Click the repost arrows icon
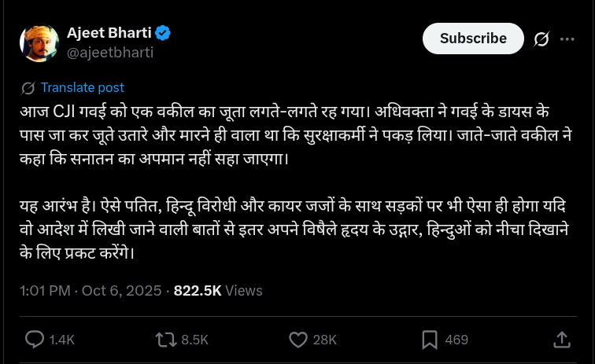 [x=165, y=340]
